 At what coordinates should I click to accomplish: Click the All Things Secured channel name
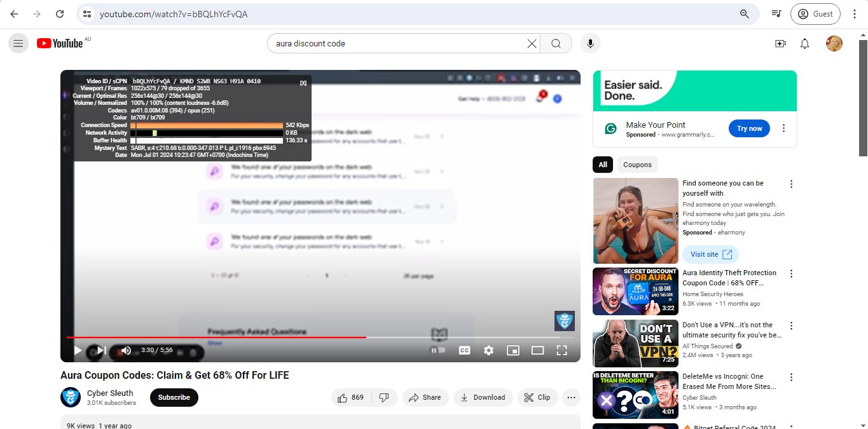[x=708, y=346]
